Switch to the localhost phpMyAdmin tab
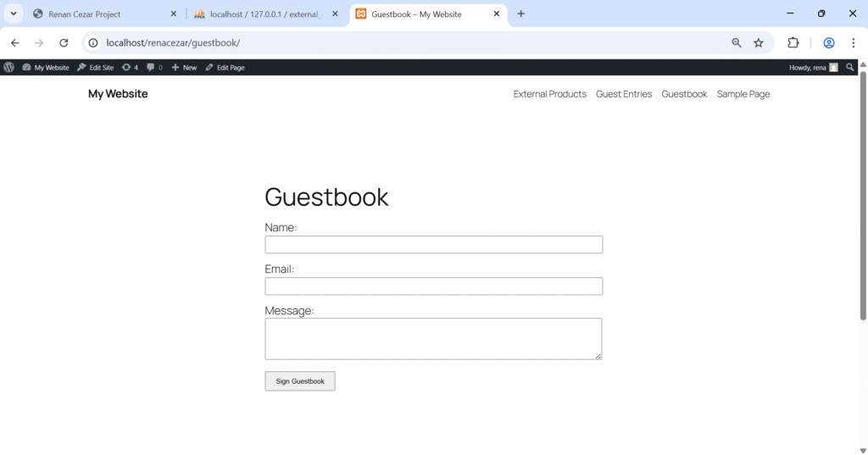Viewport: 868px width, 455px height. 259,14
